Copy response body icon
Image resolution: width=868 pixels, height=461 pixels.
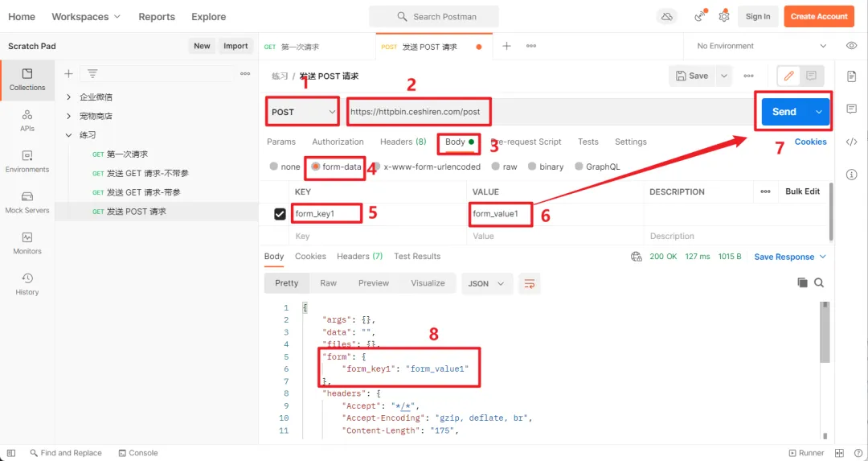tap(802, 283)
